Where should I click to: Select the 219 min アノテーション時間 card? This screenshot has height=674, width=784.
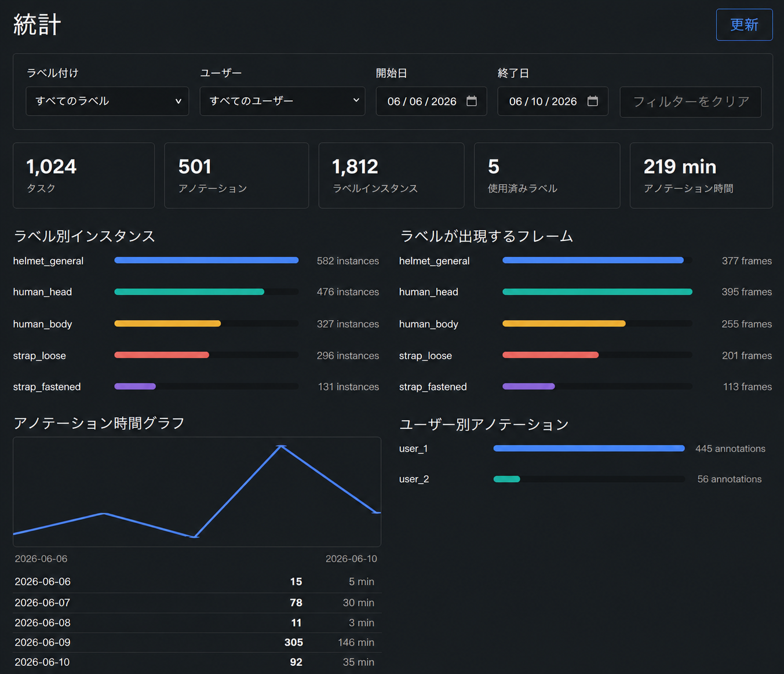(x=701, y=176)
